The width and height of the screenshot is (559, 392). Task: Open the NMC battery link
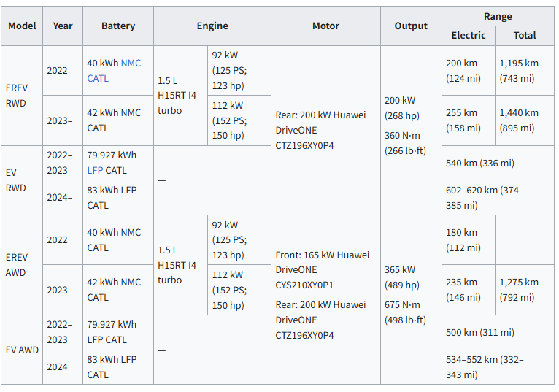(131, 64)
